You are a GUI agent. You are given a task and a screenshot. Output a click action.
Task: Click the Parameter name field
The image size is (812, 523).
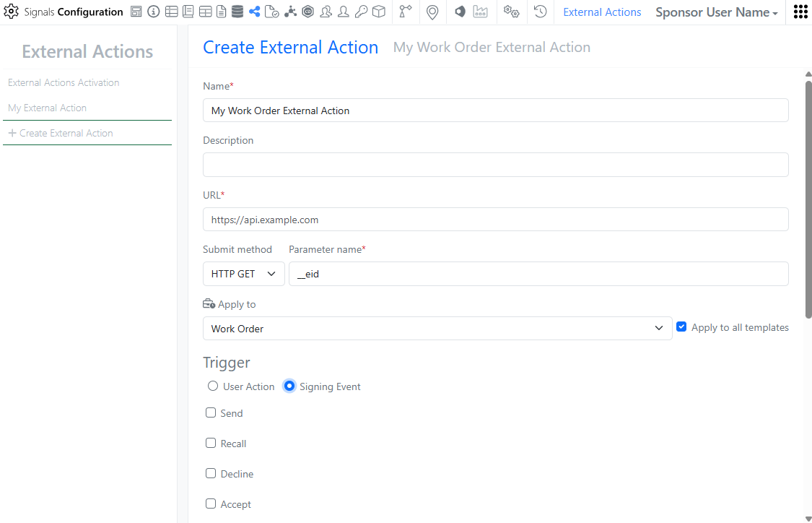[x=538, y=274]
